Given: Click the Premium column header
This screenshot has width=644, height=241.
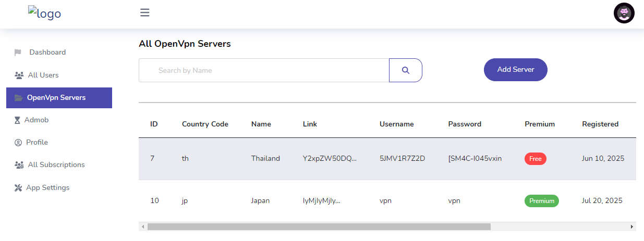Looking at the screenshot, I should pyautogui.click(x=540, y=124).
